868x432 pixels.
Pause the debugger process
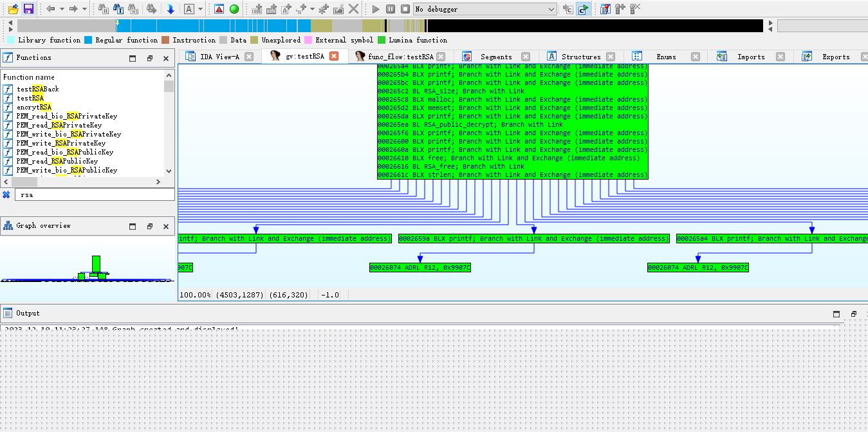point(391,9)
